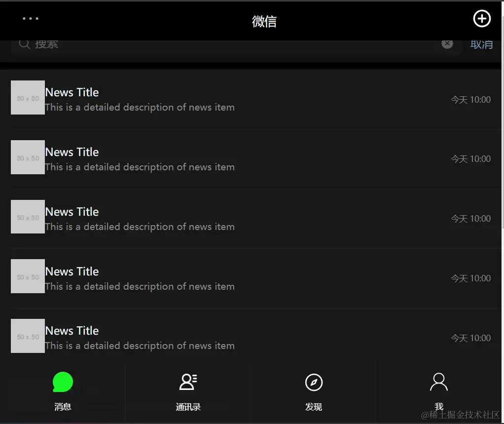Screen dimensions: 504x424
Task: Click the 发现 compass icon
Action: 314,382
